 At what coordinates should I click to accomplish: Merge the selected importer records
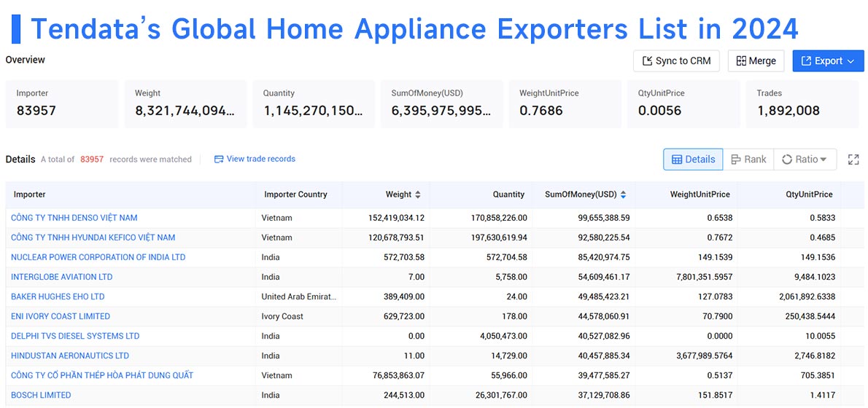pyautogui.click(x=756, y=60)
